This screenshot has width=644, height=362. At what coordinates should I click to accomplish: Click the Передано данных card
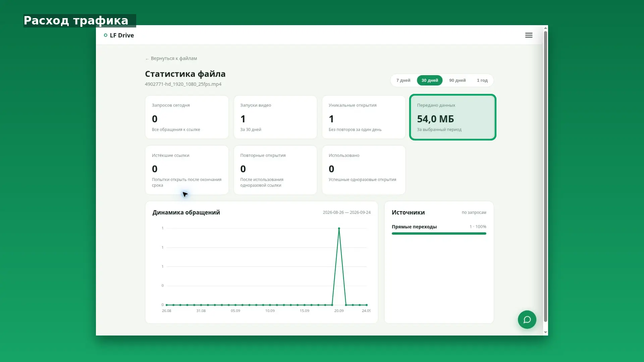coord(452,117)
